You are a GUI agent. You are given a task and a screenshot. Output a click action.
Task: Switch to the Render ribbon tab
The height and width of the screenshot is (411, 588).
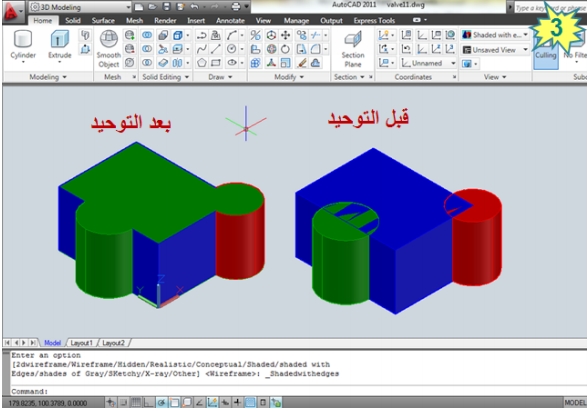[x=165, y=21]
